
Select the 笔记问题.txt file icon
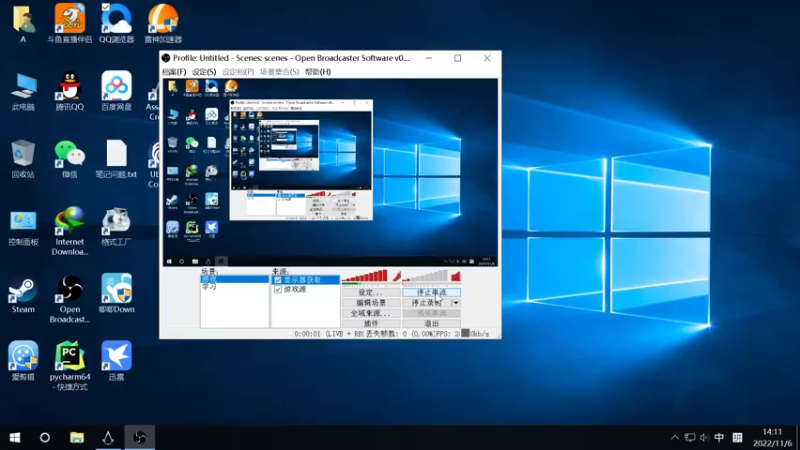click(116, 159)
